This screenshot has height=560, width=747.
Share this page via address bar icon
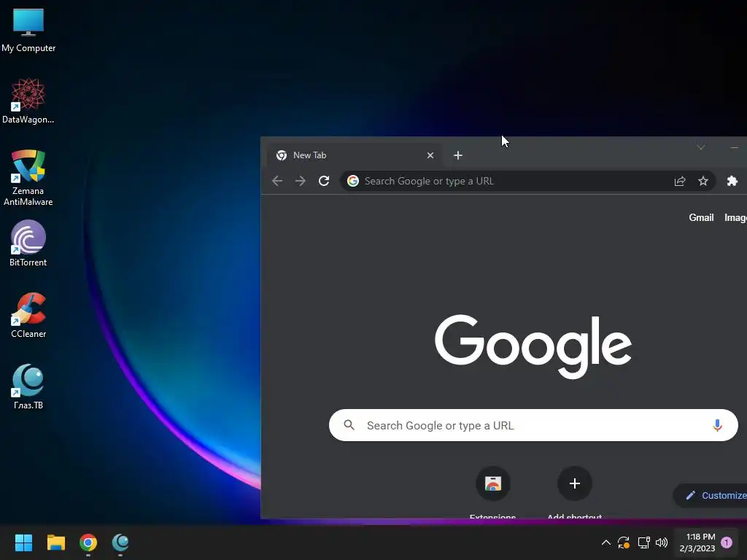(x=680, y=181)
